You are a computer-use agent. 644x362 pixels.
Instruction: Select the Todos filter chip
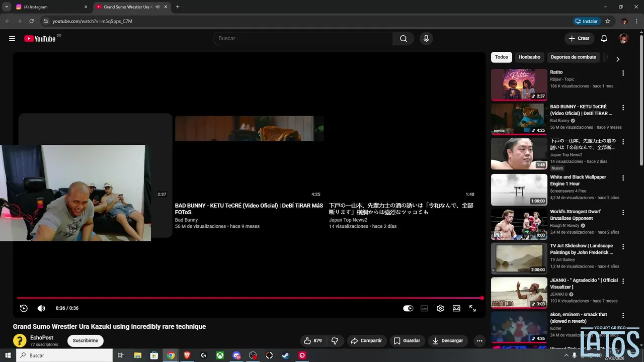[502, 57]
